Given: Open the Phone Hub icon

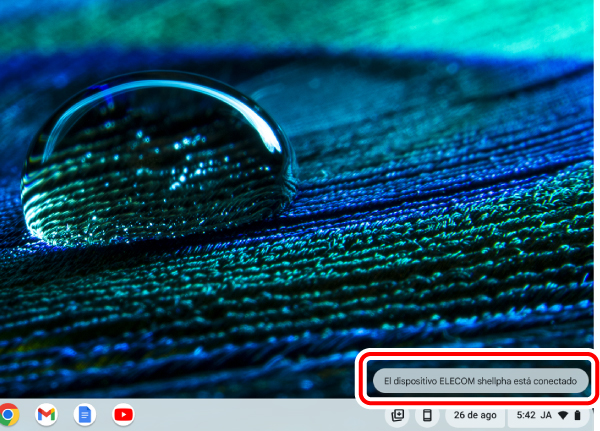Looking at the screenshot, I should pos(427,415).
